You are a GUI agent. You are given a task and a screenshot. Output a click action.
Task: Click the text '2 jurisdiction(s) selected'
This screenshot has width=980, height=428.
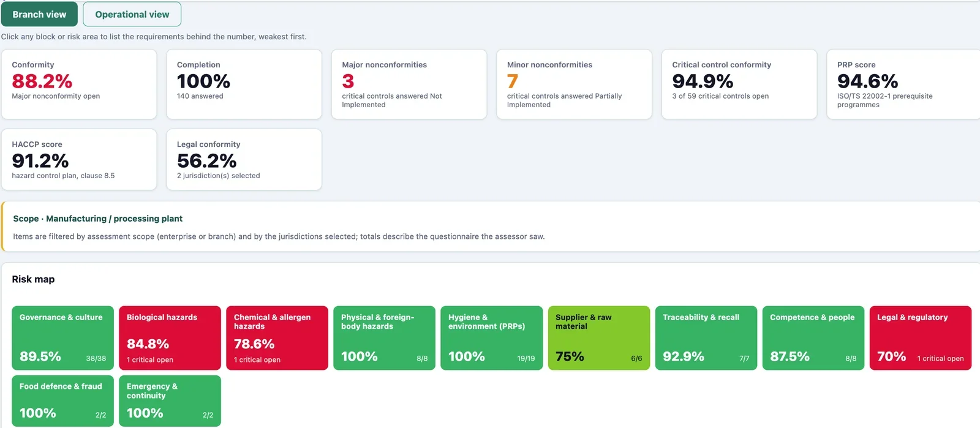[x=219, y=176]
